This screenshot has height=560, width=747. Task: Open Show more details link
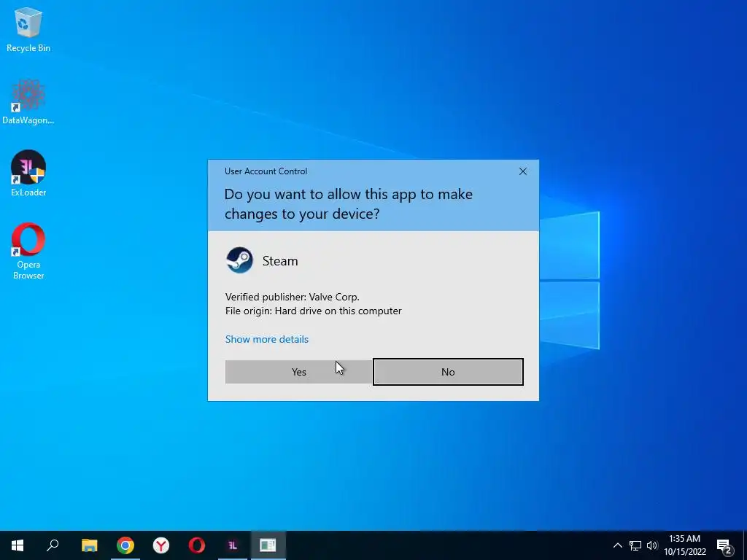(x=267, y=339)
